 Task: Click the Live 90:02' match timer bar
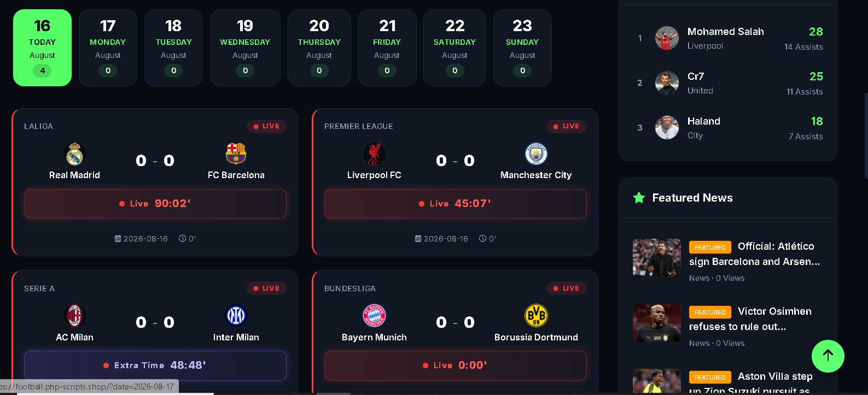(155, 204)
